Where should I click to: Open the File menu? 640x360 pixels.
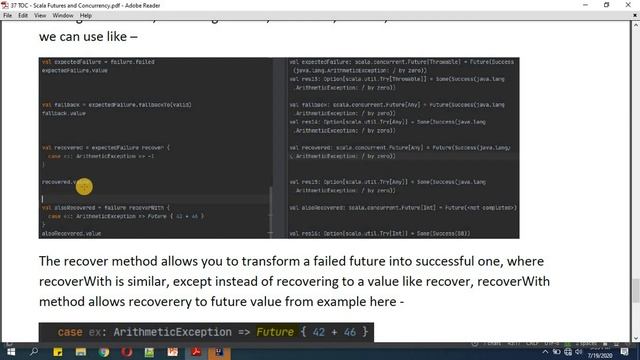pyautogui.click(x=7, y=16)
